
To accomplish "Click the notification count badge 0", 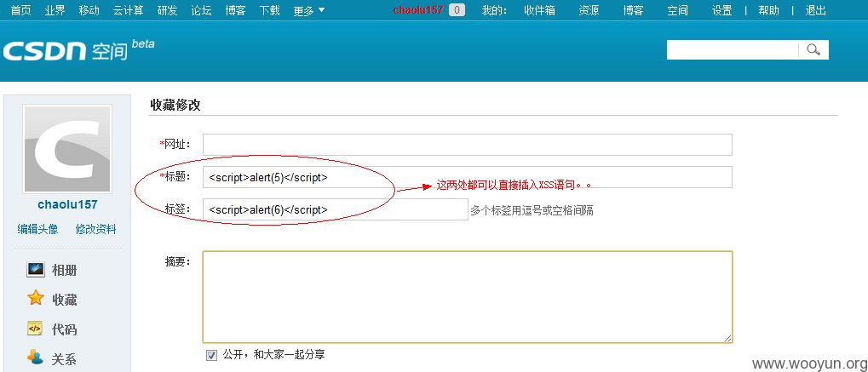I will [457, 10].
